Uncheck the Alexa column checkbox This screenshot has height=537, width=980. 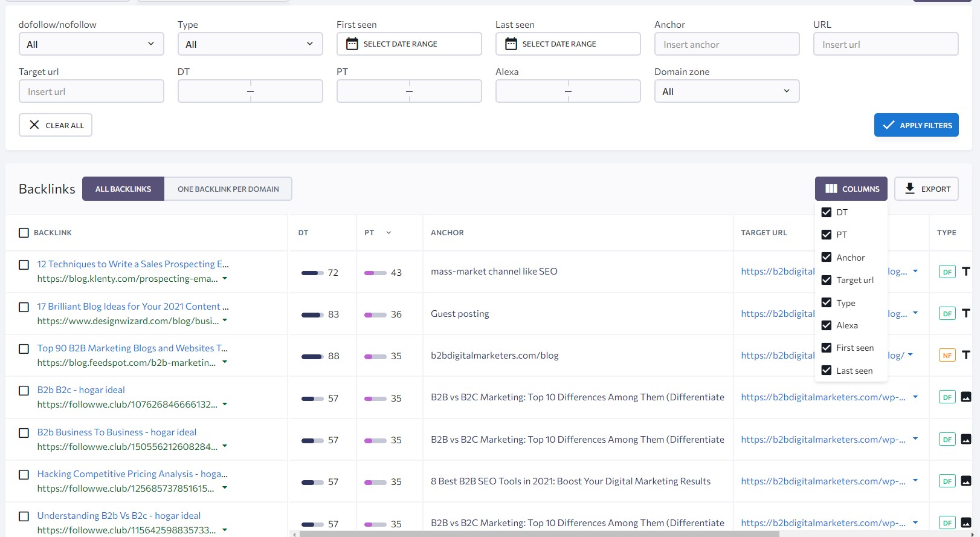coord(827,325)
